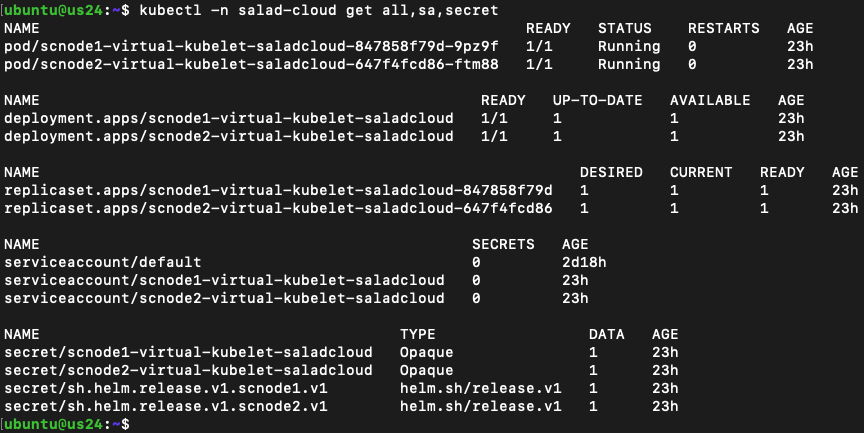The height and width of the screenshot is (433, 864).
Task: Click the UP-TO-DATE column header
Action: point(597,101)
